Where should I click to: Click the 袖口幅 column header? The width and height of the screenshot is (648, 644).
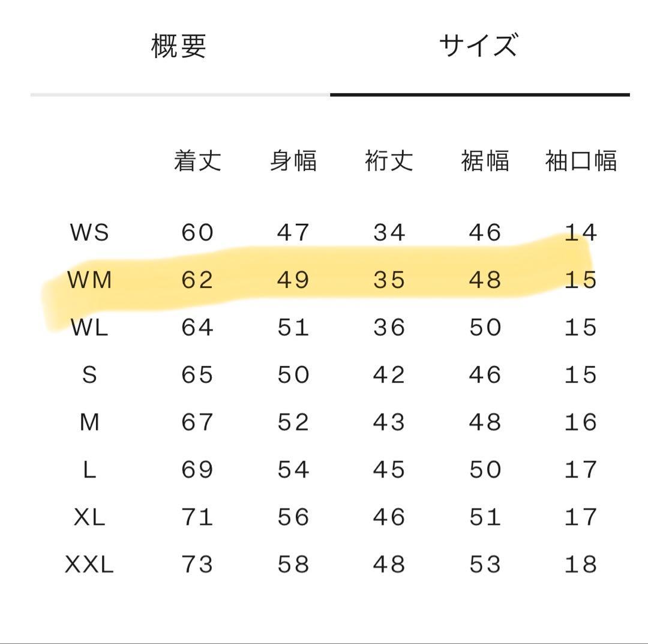(x=580, y=161)
